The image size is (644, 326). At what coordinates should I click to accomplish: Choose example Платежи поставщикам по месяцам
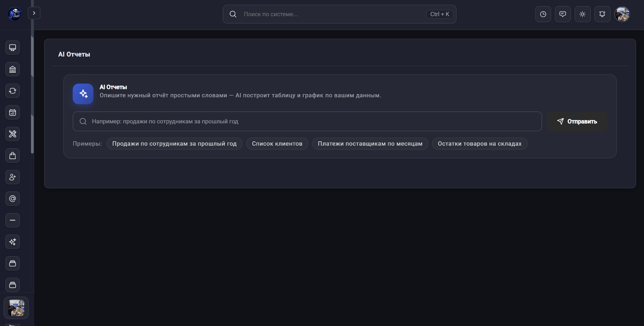click(370, 143)
